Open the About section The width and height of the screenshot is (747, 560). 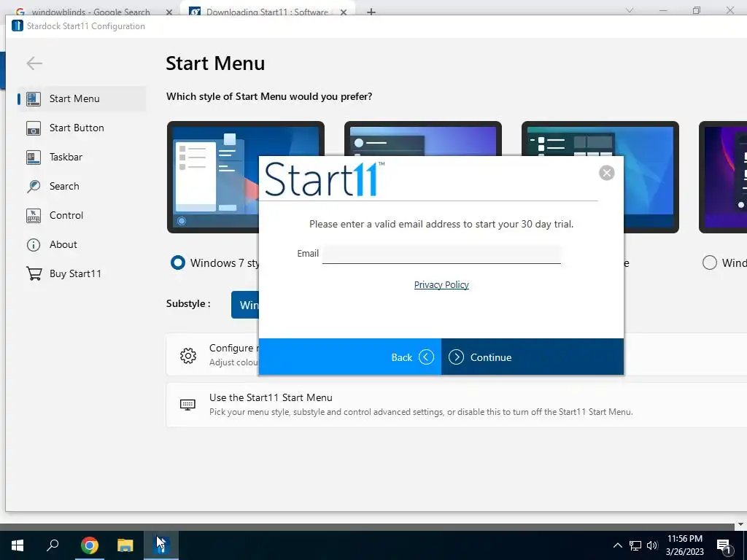tap(82, 244)
